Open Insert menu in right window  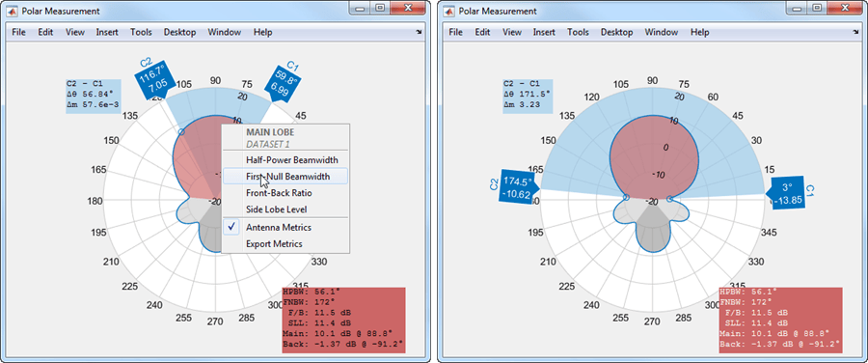tap(544, 32)
